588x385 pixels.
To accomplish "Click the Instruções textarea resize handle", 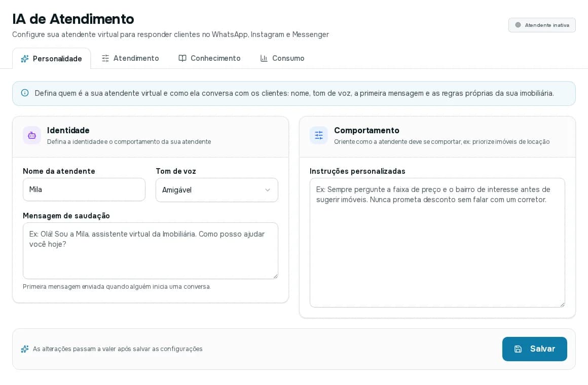I will [562, 304].
